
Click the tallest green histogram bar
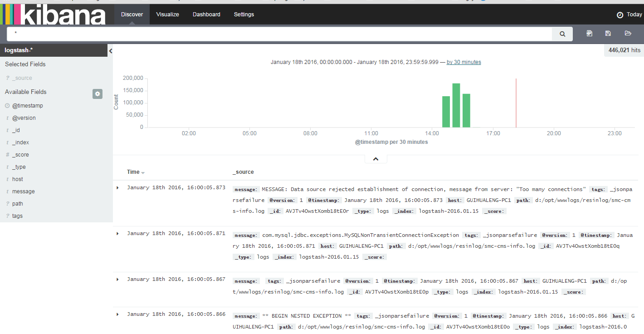coord(456,105)
